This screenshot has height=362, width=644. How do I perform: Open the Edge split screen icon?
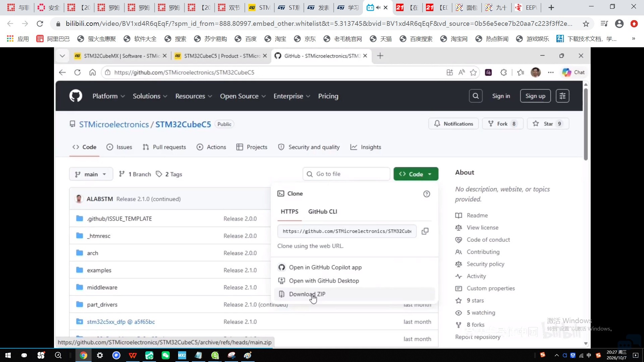point(449,72)
